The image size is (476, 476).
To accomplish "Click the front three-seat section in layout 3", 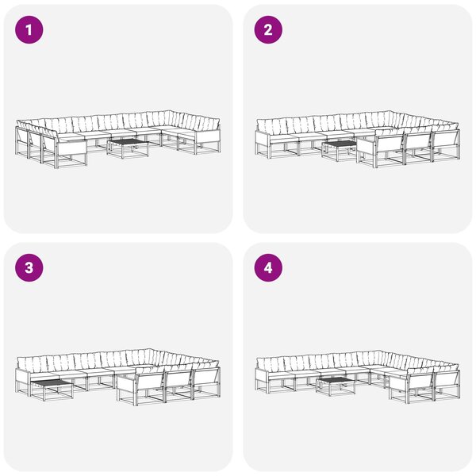I will tap(168, 386).
